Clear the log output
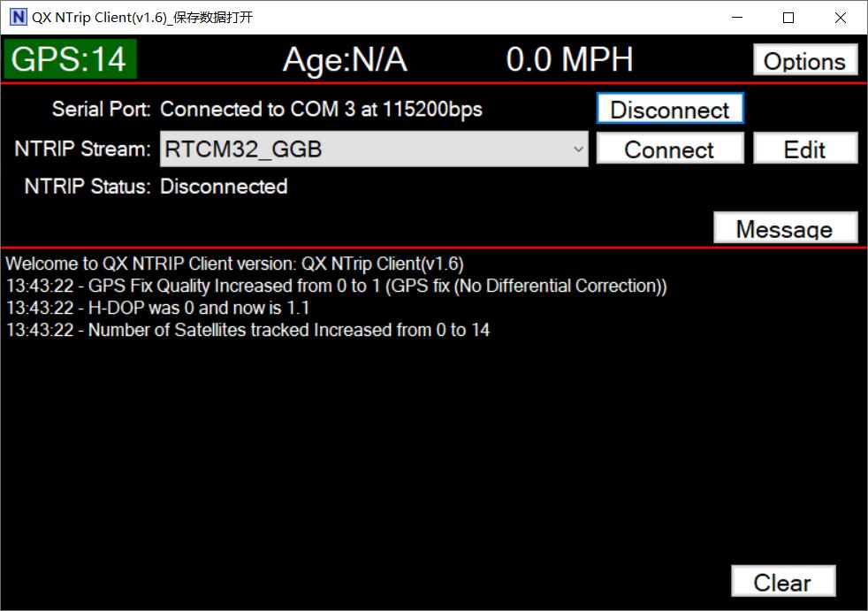This screenshot has width=868, height=611. click(783, 582)
